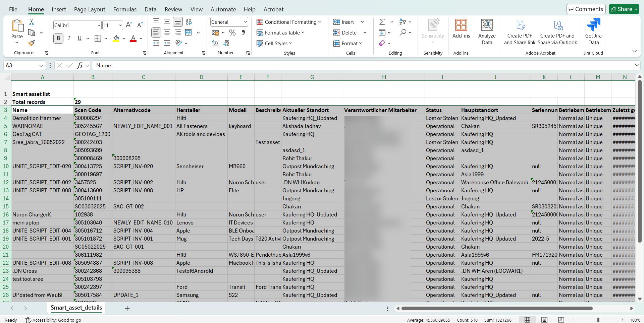Toggle Bold formatting
The height and width of the screenshot is (323, 644).
(58, 39)
